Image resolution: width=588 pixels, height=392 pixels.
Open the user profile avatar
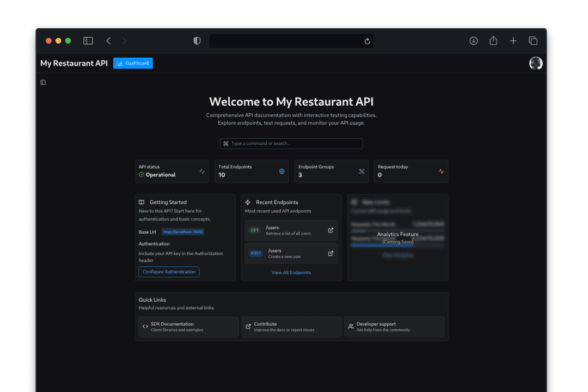(536, 63)
